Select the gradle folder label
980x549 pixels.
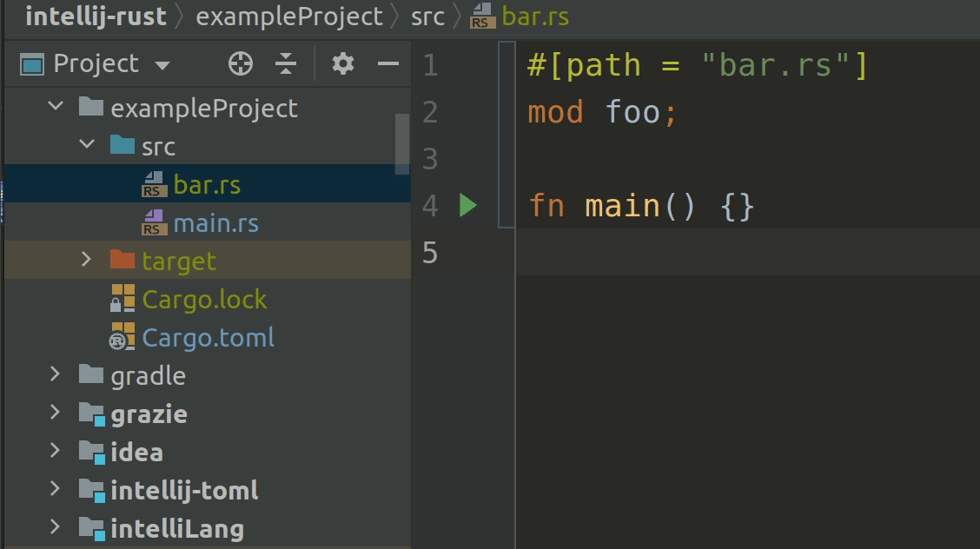pyautogui.click(x=148, y=377)
